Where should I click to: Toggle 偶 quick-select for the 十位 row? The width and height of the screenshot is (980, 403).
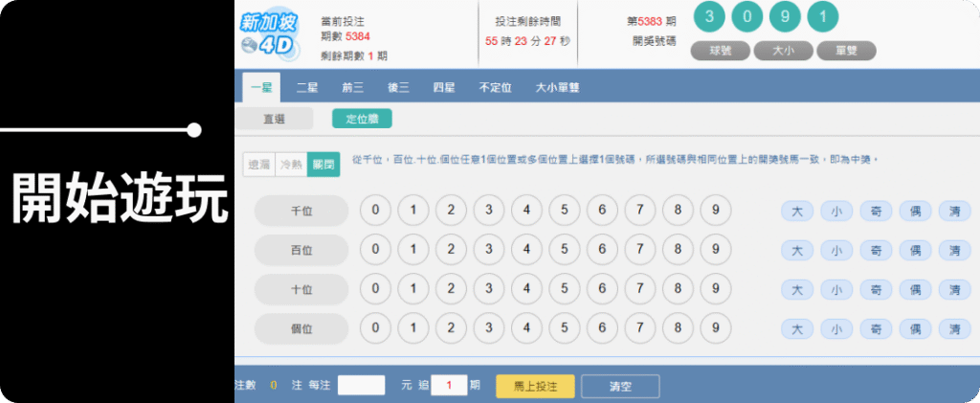click(x=915, y=290)
